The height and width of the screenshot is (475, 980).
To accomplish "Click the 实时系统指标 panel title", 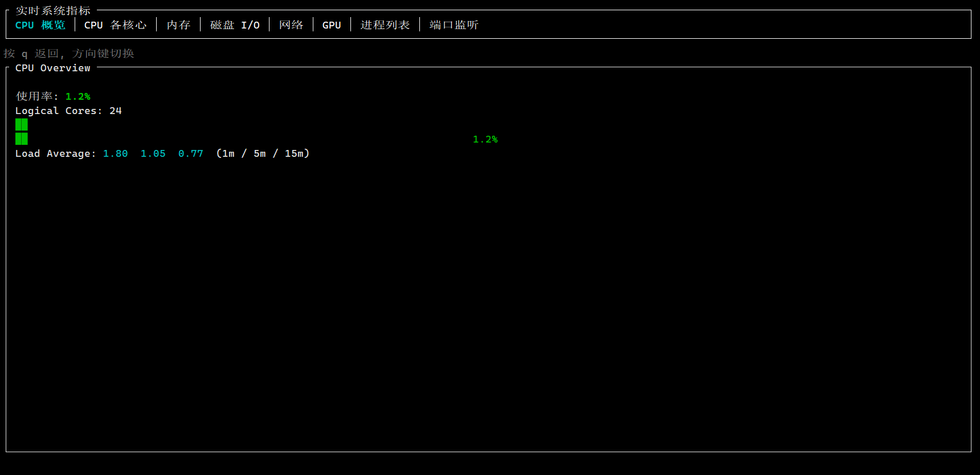I will point(53,11).
